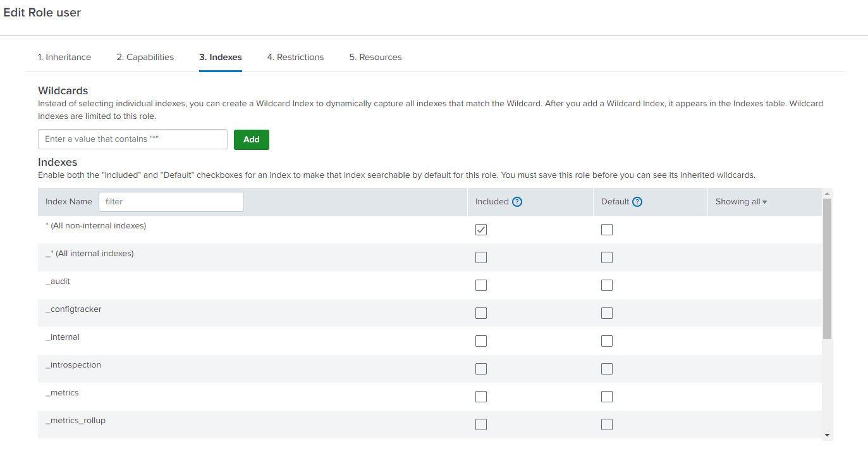Screen dimensions: 868x458
Task: Switch to the Inheritance tab
Action: pyautogui.click(x=64, y=57)
